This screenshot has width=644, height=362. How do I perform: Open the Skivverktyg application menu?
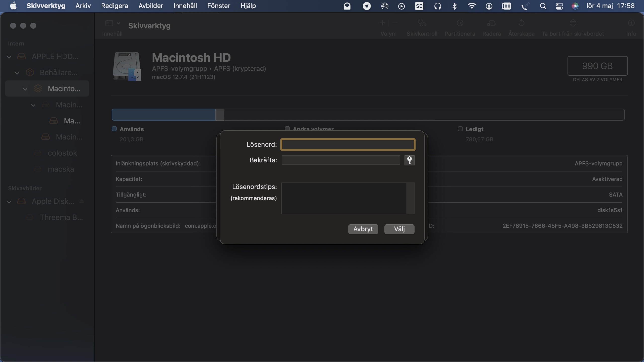pyautogui.click(x=46, y=6)
